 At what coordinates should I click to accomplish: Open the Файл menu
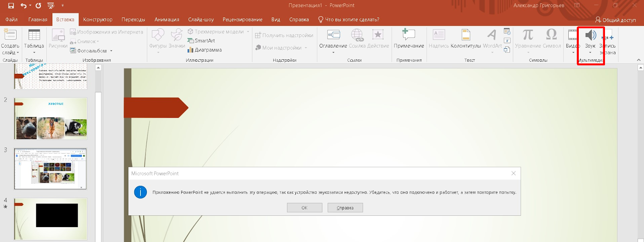click(11, 19)
